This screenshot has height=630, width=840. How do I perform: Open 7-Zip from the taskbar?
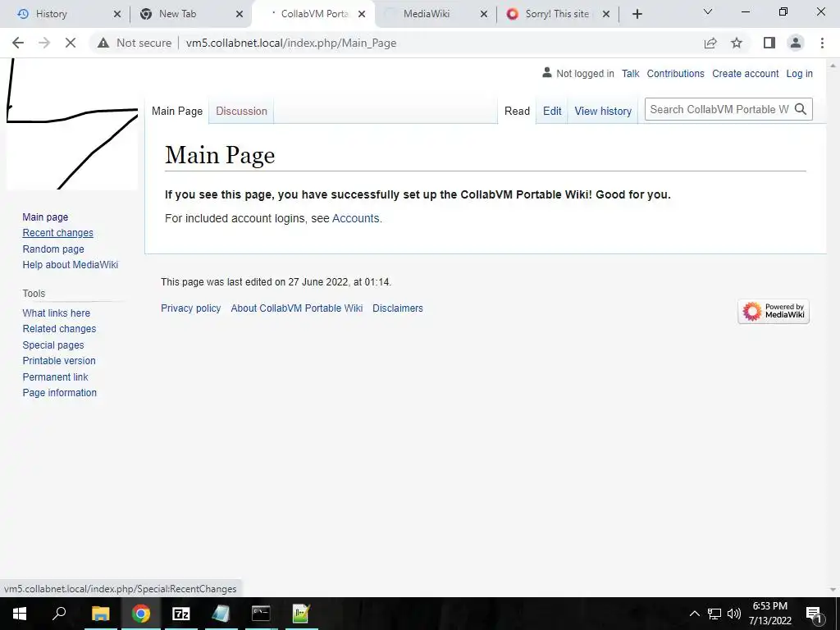click(181, 614)
